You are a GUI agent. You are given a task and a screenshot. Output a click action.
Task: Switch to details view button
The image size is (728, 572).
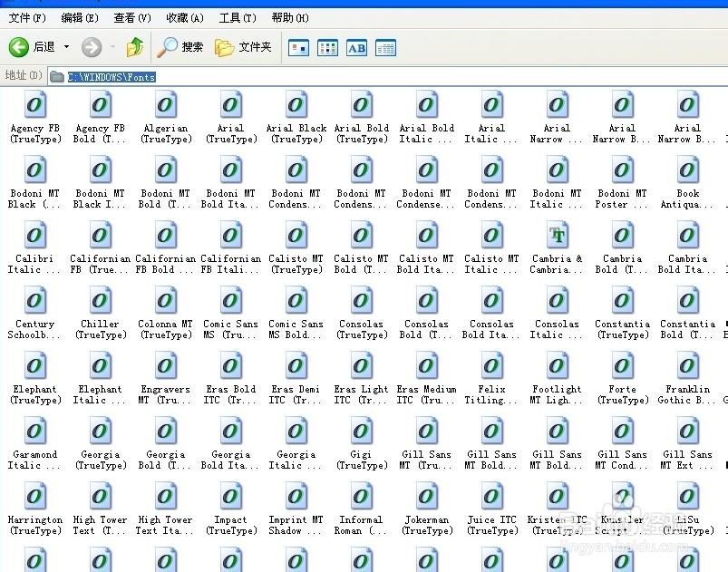click(385, 48)
